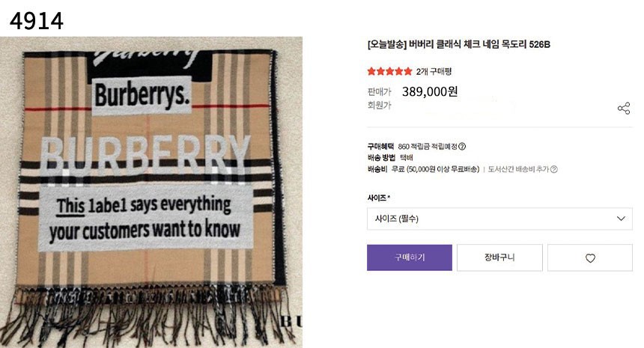The height and width of the screenshot is (348, 644).
Task: Click the share icon
Action: pyautogui.click(x=623, y=109)
